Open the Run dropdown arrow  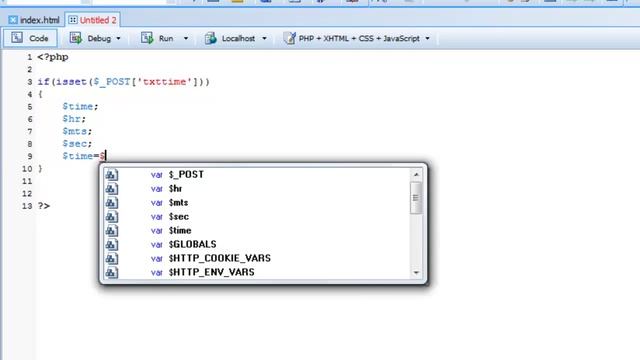186,38
